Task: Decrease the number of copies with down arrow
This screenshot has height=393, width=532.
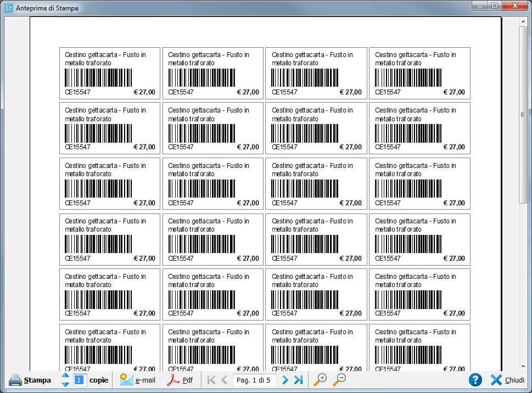Action: pyautogui.click(x=65, y=384)
